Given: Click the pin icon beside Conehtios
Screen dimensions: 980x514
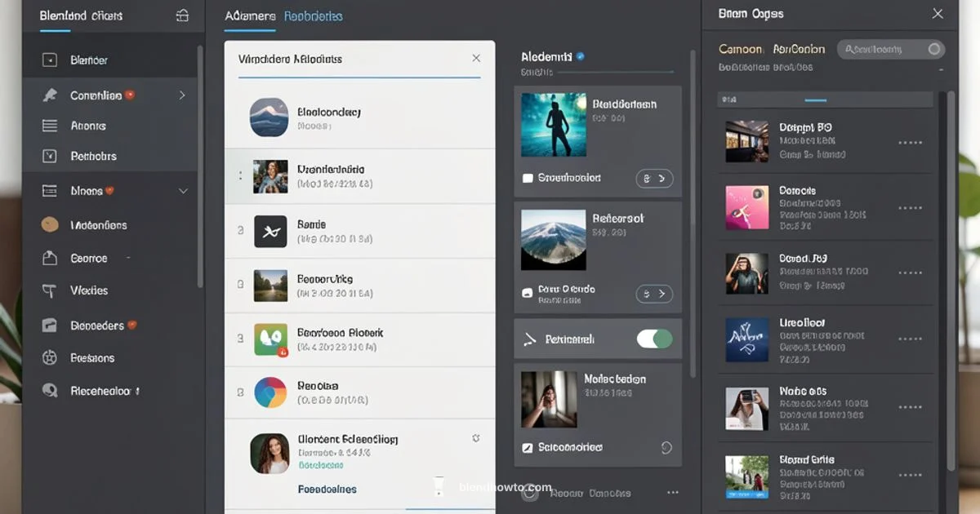Looking at the screenshot, I should click(x=50, y=95).
